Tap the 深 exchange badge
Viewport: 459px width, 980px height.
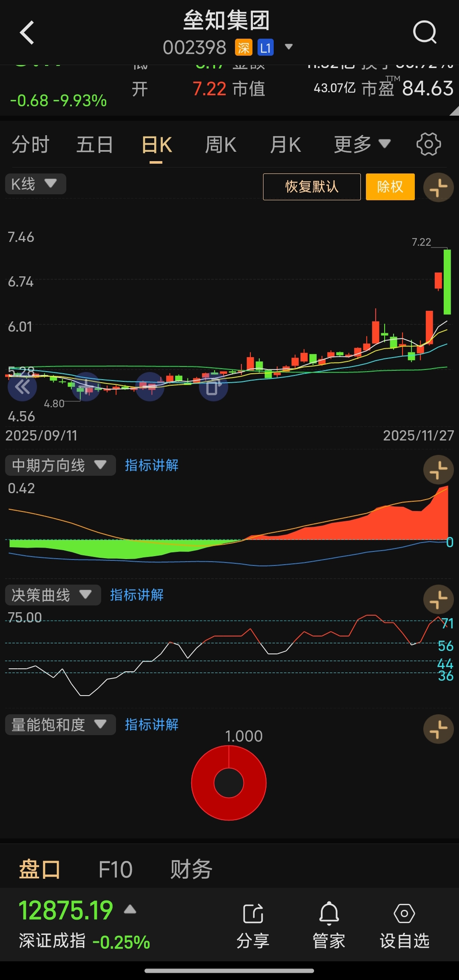click(244, 48)
